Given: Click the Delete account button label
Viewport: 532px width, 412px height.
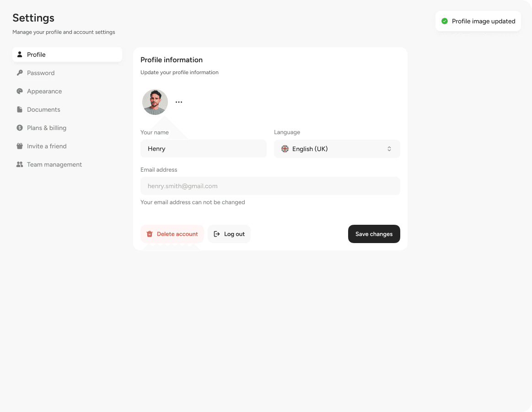Looking at the screenshot, I should point(177,234).
